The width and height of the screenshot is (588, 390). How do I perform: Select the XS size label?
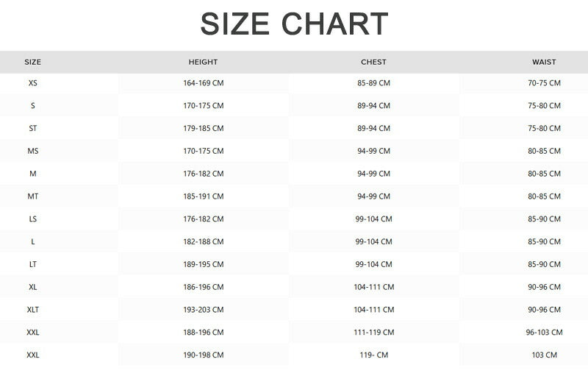pos(33,83)
